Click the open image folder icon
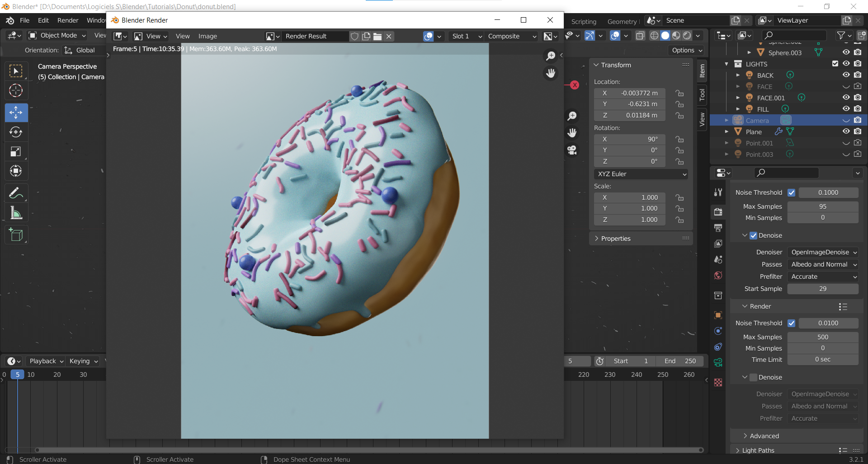868x464 pixels. [x=377, y=36]
